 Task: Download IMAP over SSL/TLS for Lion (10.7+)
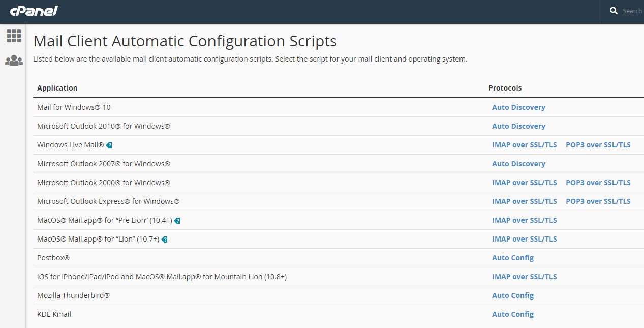pos(525,239)
